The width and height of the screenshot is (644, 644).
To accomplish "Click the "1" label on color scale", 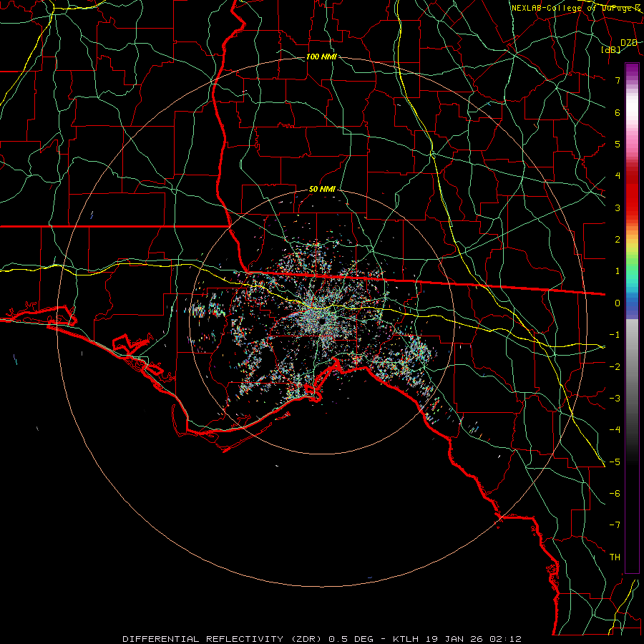I will click(x=618, y=271).
